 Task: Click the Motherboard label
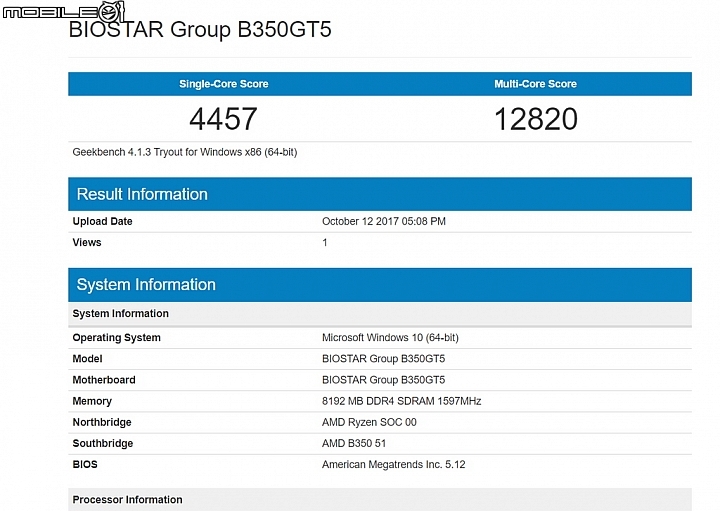coord(104,380)
